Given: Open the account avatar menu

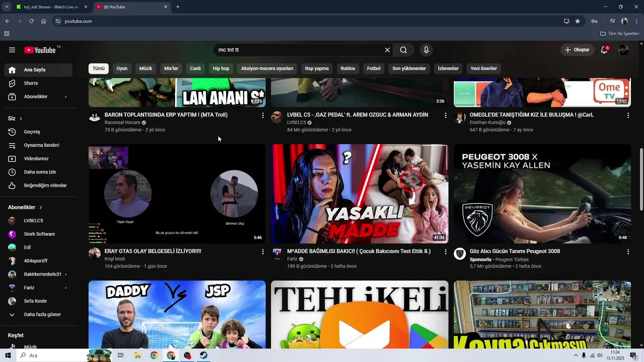Looking at the screenshot, I should (x=623, y=50).
